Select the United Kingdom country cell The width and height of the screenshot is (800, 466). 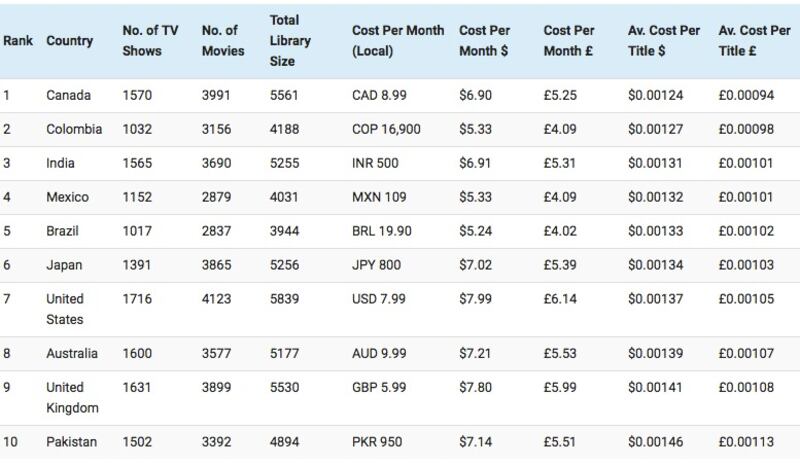pyautogui.click(x=72, y=398)
